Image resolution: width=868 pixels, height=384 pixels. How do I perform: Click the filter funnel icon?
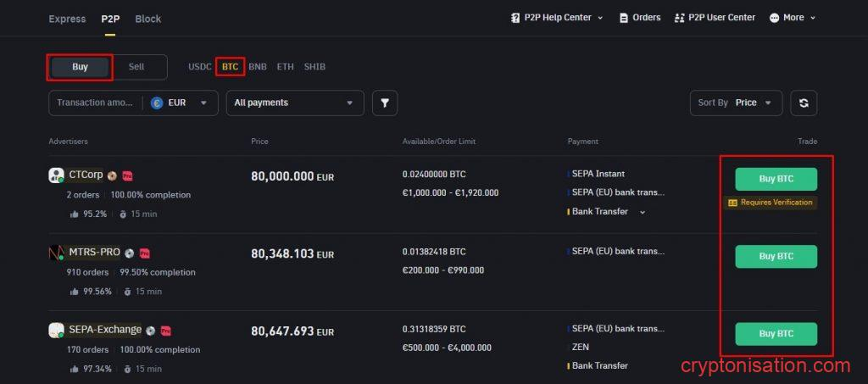click(384, 103)
